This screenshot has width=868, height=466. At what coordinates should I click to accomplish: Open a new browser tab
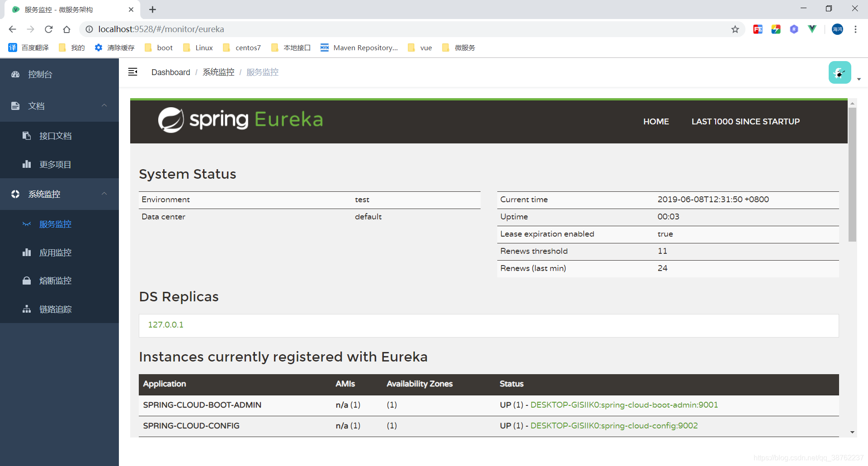click(x=152, y=10)
